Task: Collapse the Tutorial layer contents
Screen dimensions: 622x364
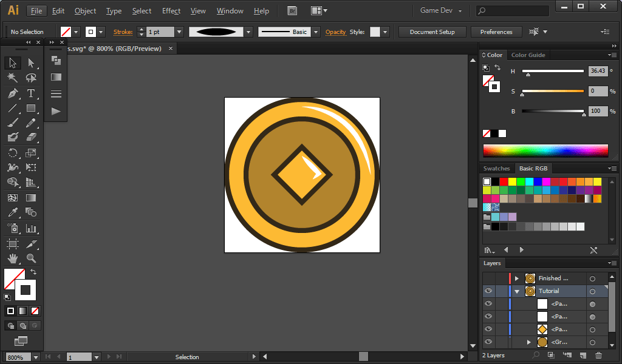Action: 517,291
